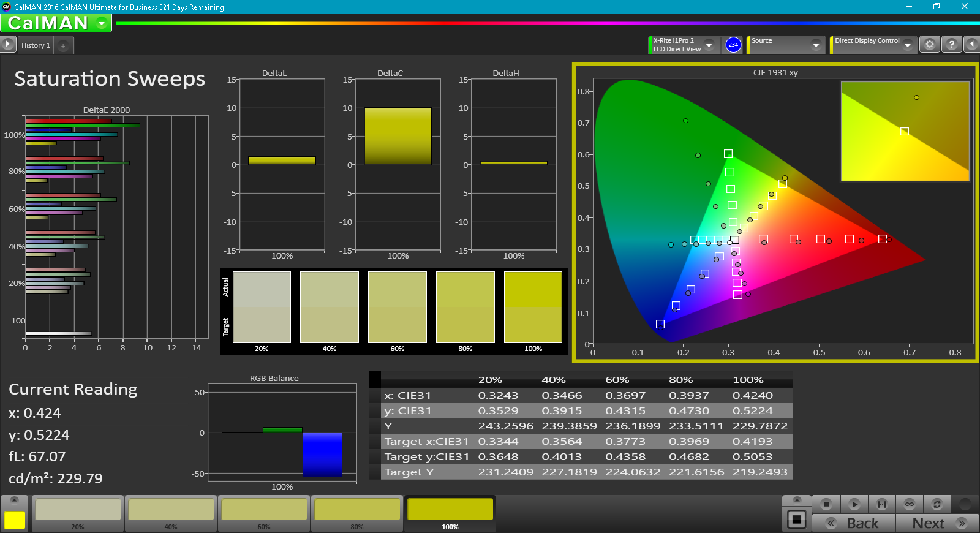Click the dark status indicator circle

(965, 504)
